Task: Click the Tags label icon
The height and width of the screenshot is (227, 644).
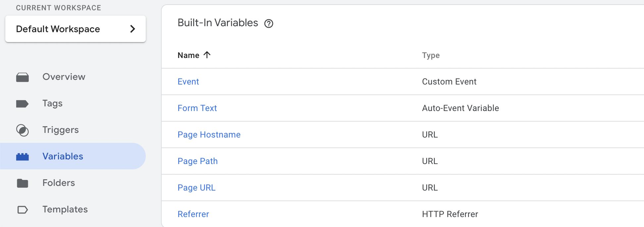Action: pyautogui.click(x=23, y=104)
